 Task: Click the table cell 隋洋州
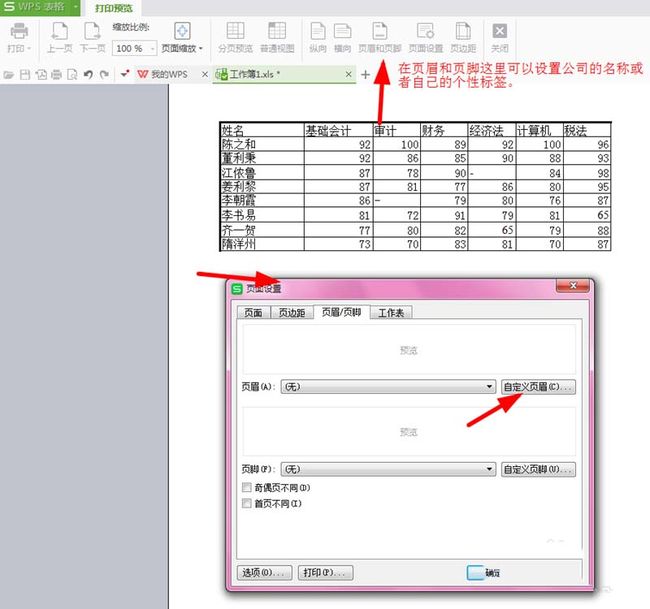coord(262,243)
